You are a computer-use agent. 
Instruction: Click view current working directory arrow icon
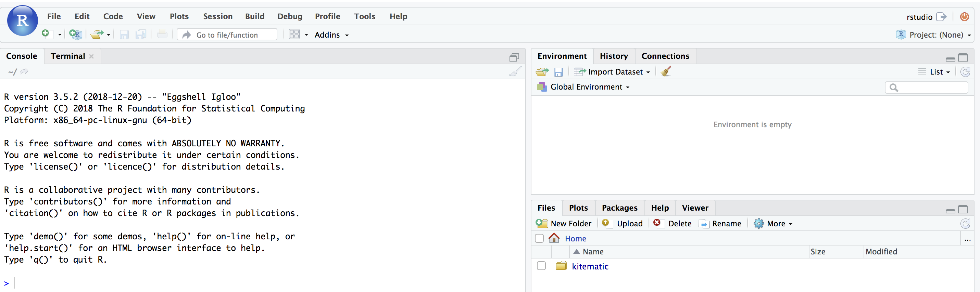click(24, 71)
